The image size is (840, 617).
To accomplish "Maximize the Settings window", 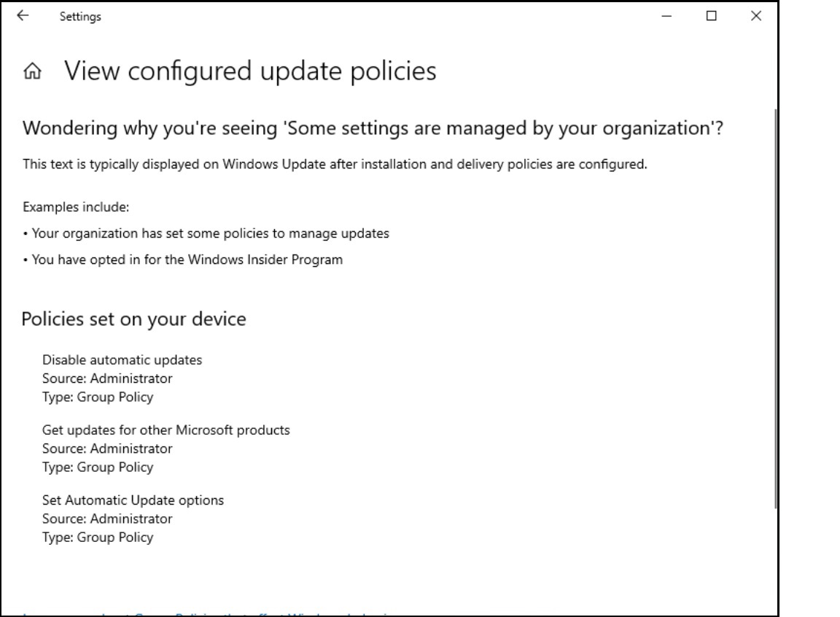I will click(711, 16).
